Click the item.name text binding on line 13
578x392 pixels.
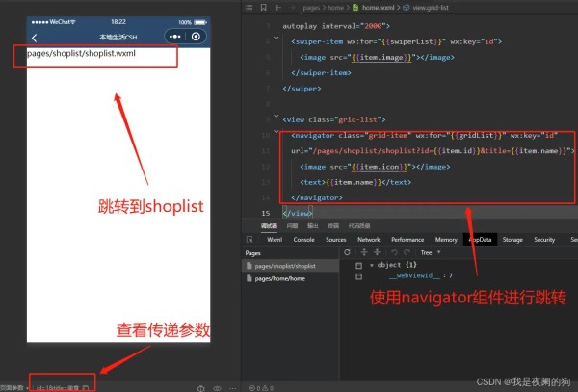tap(353, 182)
